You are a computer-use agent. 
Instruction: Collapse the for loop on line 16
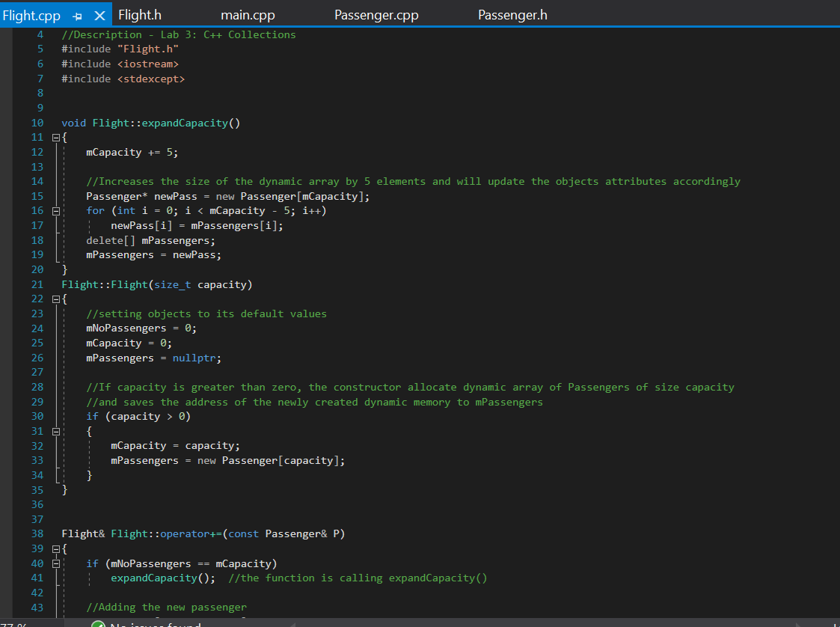[x=56, y=210]
